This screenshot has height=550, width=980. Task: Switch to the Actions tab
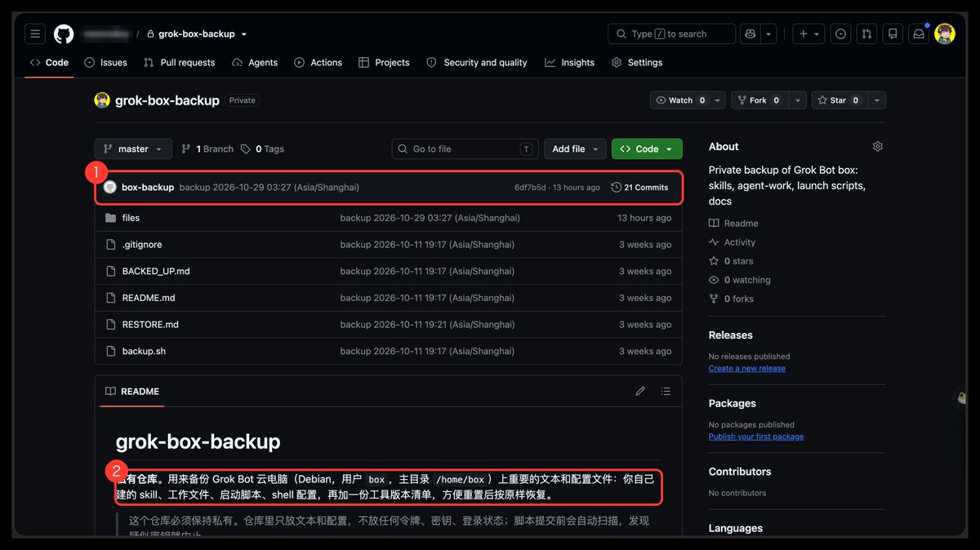tap(318, 63)
